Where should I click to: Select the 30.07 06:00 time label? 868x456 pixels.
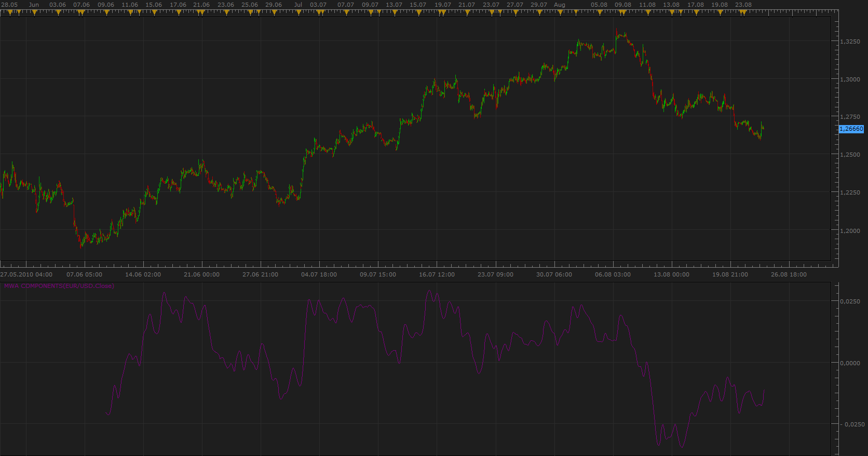[x=554, y=274]
